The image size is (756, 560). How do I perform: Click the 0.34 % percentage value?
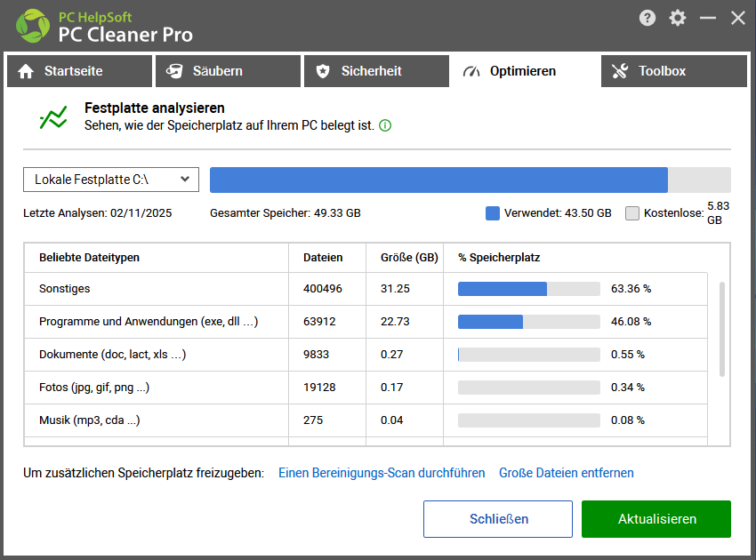[x=627, y=387]
